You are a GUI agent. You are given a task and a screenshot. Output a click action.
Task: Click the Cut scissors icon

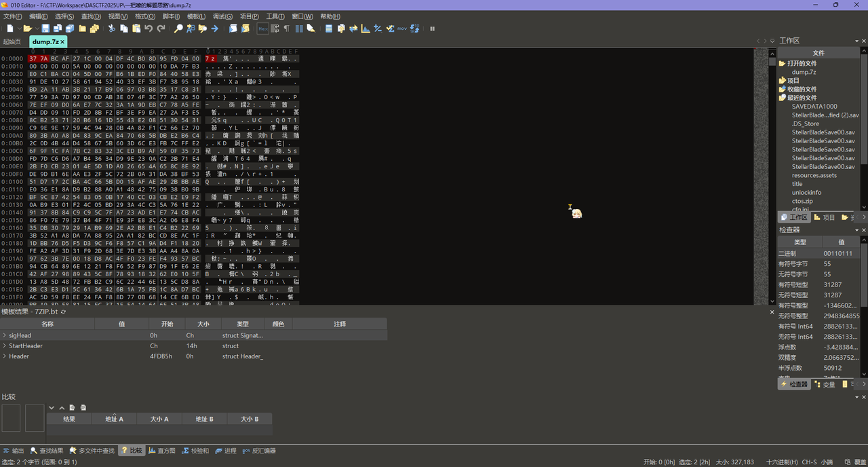tap(112, 29)
